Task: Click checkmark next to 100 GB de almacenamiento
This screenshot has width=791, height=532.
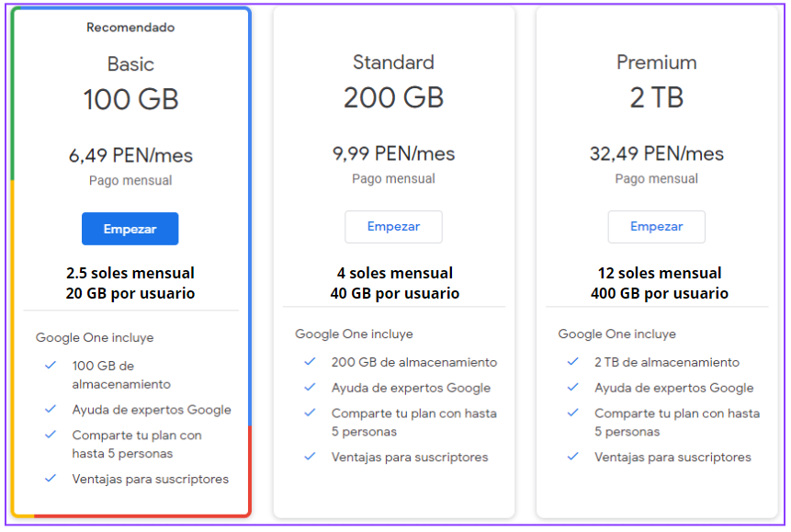Action: tap(51, 366)
